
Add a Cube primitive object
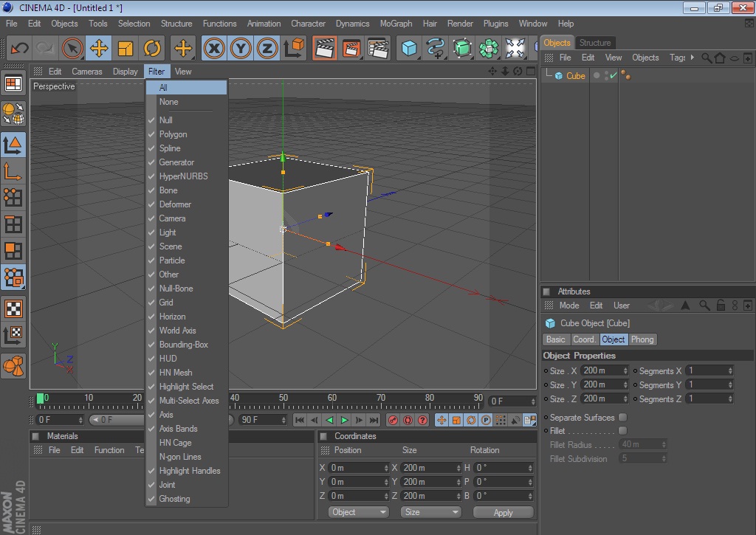tap(409, 48)
